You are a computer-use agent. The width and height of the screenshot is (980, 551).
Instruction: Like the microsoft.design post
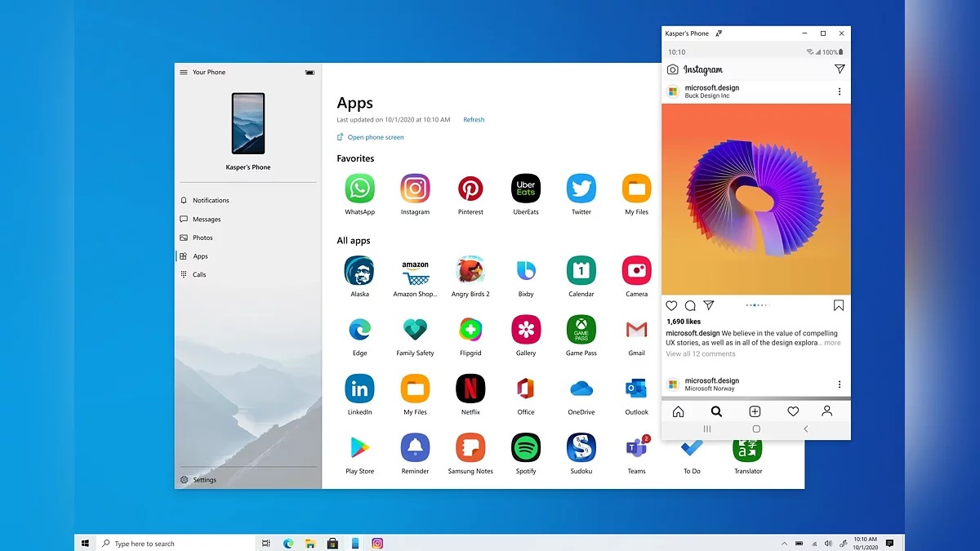tap(671, 305)
